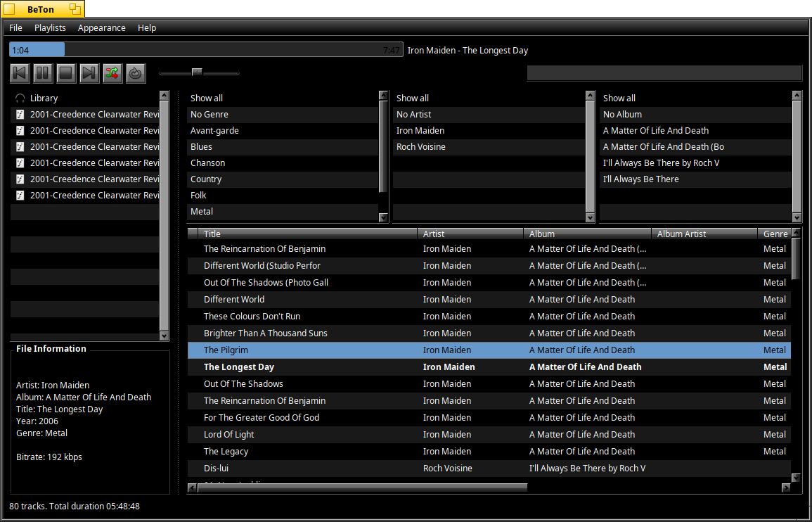Viewport: 812px width, 522px height.
Task: Skip to next track button
Action: click(x=89, y=72)
